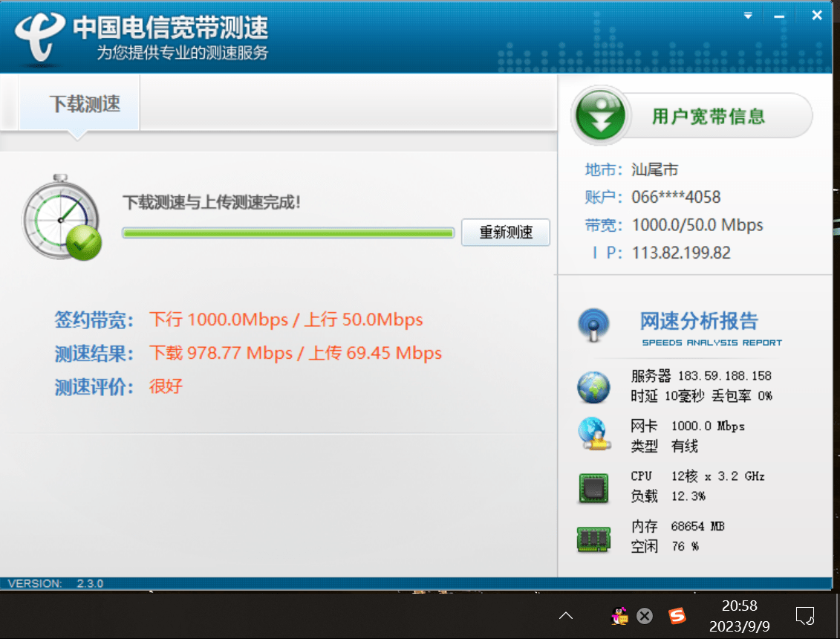Select the status message 下载测速与上传测速完成

pos(212,202)
